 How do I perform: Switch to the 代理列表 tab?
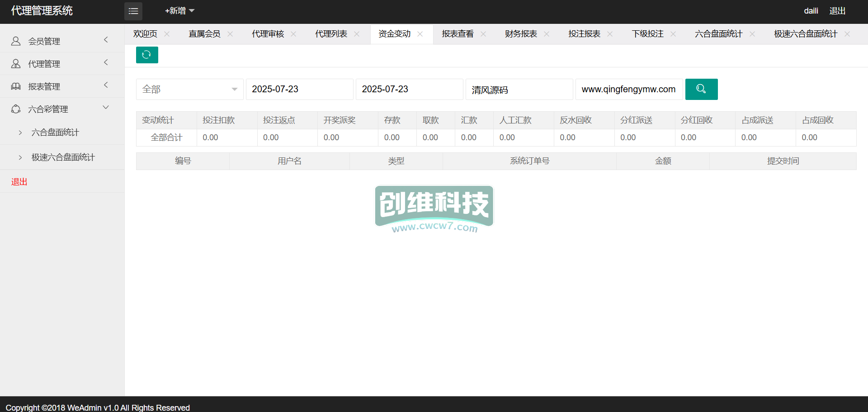[331, 34]
